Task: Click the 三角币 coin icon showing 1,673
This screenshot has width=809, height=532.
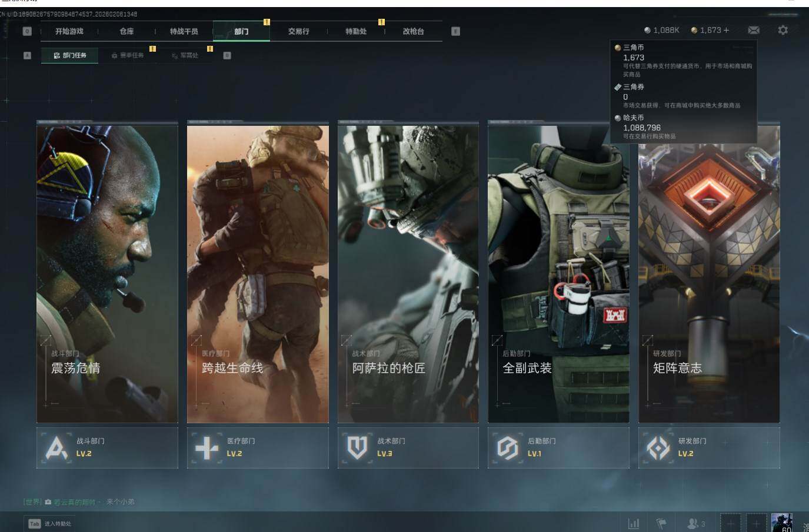Action: [694, 30]
